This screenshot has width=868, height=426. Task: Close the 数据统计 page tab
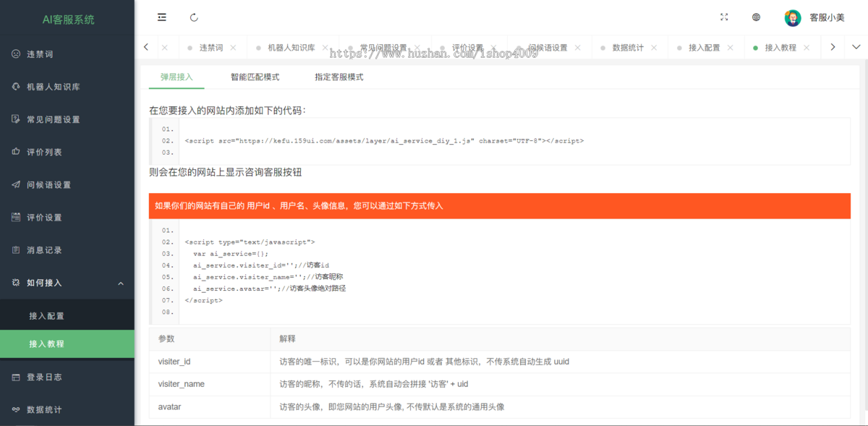(654, 48)
